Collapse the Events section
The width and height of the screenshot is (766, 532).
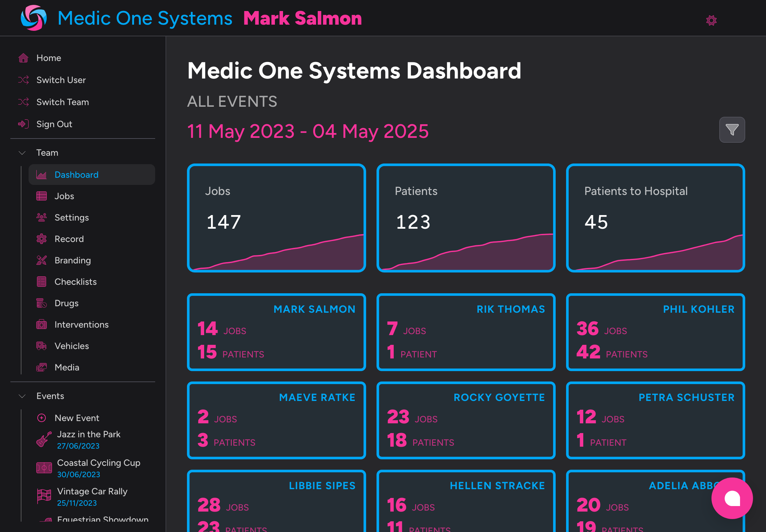[x=22, y=396]
